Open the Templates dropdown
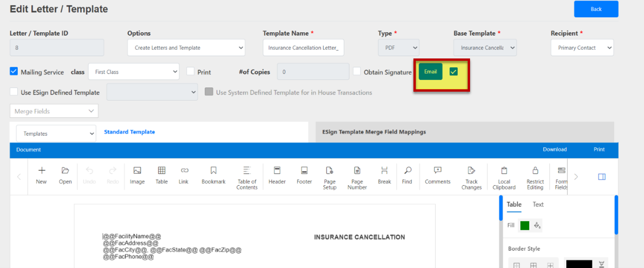Screen dimensions: 644x268 click(x=56, y=133)
